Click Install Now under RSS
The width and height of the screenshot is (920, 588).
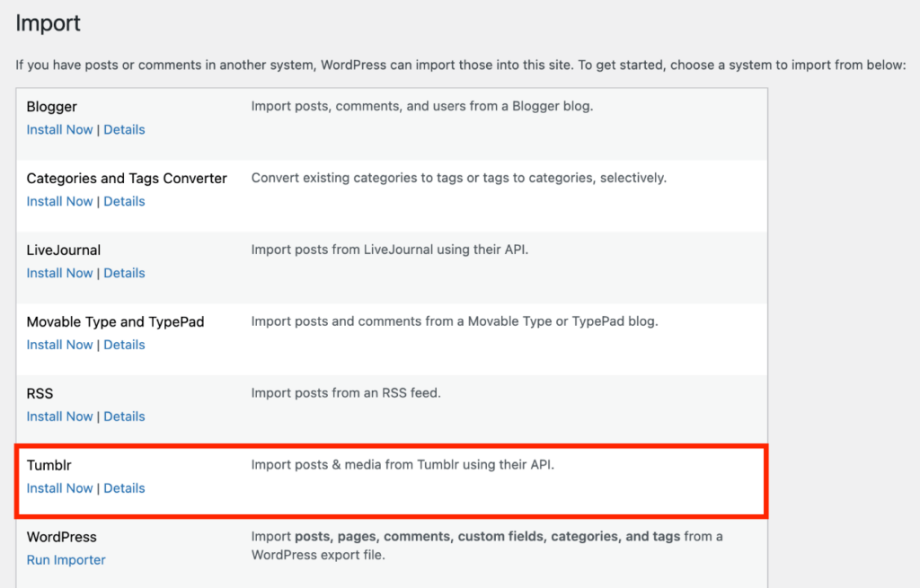pos(59,417)
